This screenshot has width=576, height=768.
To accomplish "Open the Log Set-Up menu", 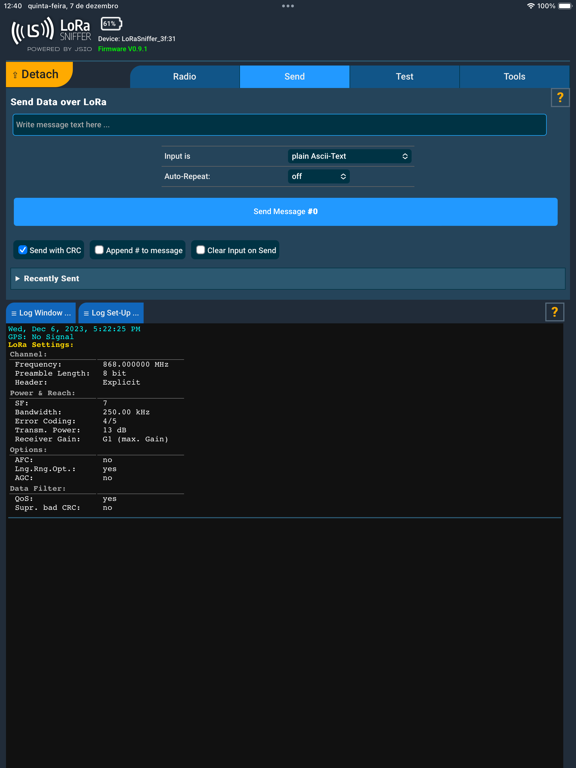I will (111, 313).
